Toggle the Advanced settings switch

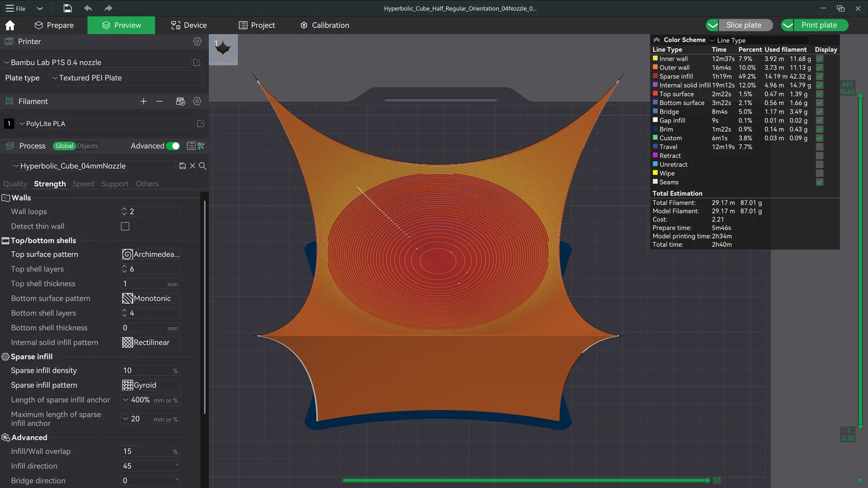click(173, 146)
